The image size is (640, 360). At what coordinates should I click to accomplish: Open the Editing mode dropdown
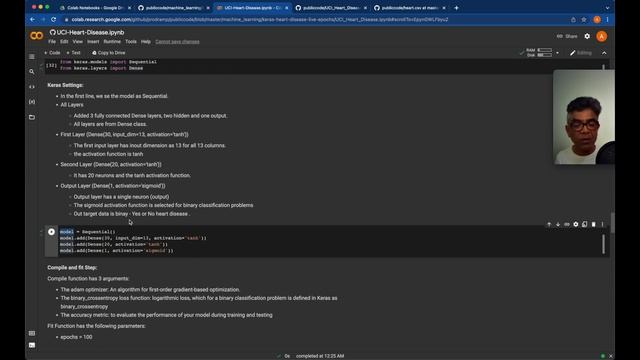581,53
